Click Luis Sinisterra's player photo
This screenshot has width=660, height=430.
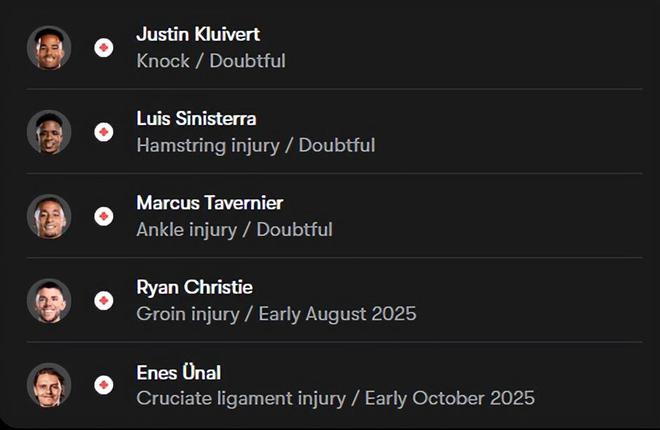(49, 131)
